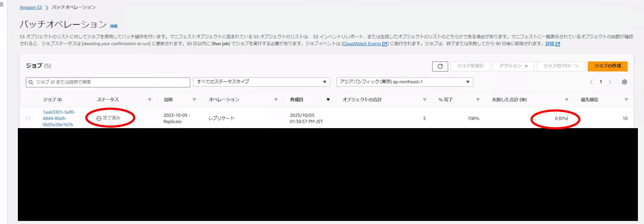This screenshot has width=644, height=224.
Task: Click the ジョブの作成 button
Action: (607, 66)
